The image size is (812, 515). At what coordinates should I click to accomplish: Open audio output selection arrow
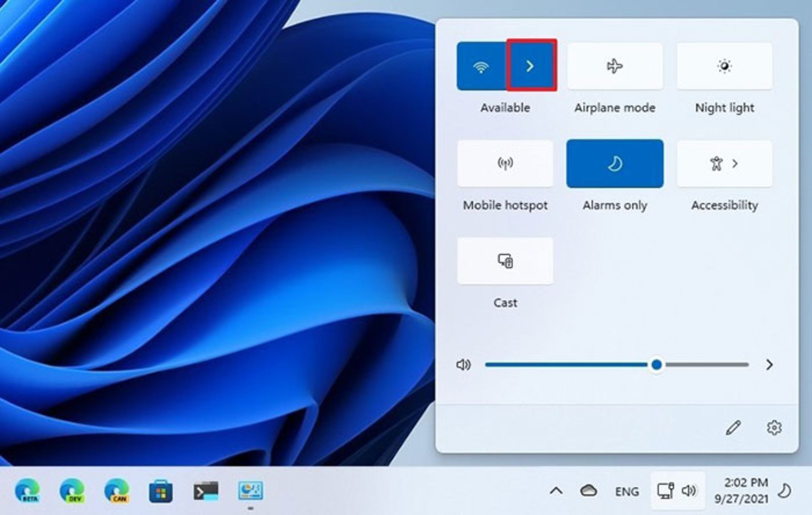(x=769, y=364)
